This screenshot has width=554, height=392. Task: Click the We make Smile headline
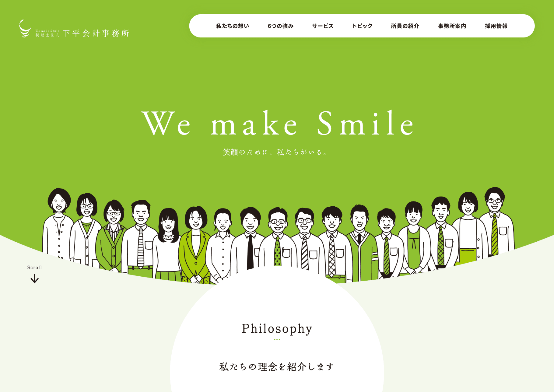tap(278, 123)
